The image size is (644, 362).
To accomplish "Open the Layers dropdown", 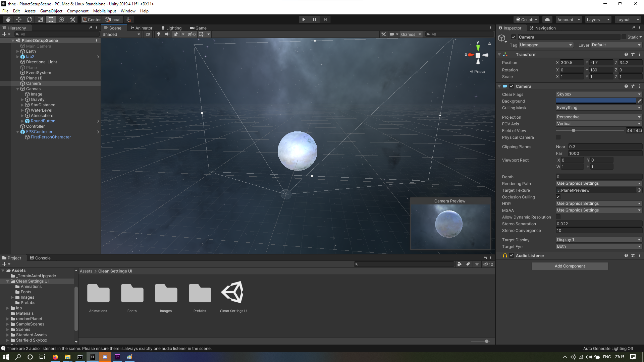I will (x=598, y=19).
